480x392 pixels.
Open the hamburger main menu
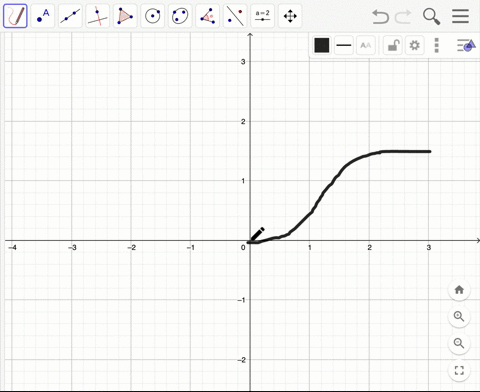[x=460, y=16]
